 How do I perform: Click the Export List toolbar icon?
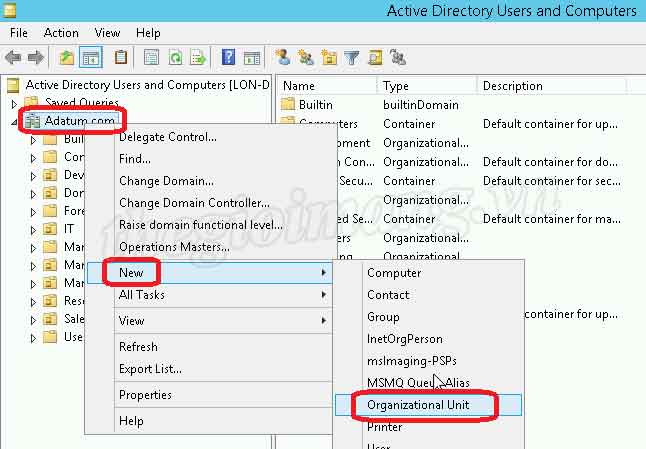click(198, 57)
